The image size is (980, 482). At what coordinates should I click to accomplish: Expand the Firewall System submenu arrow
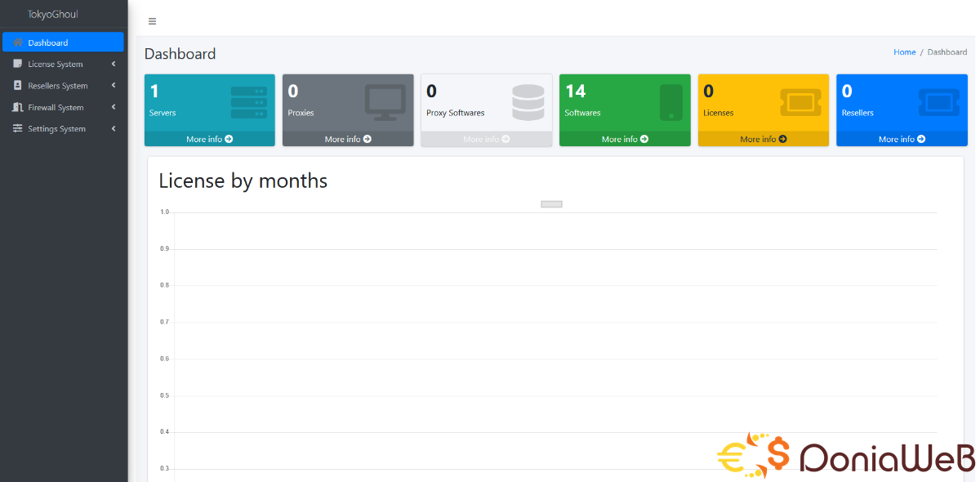pyautogui.click(x=114, y=107)
